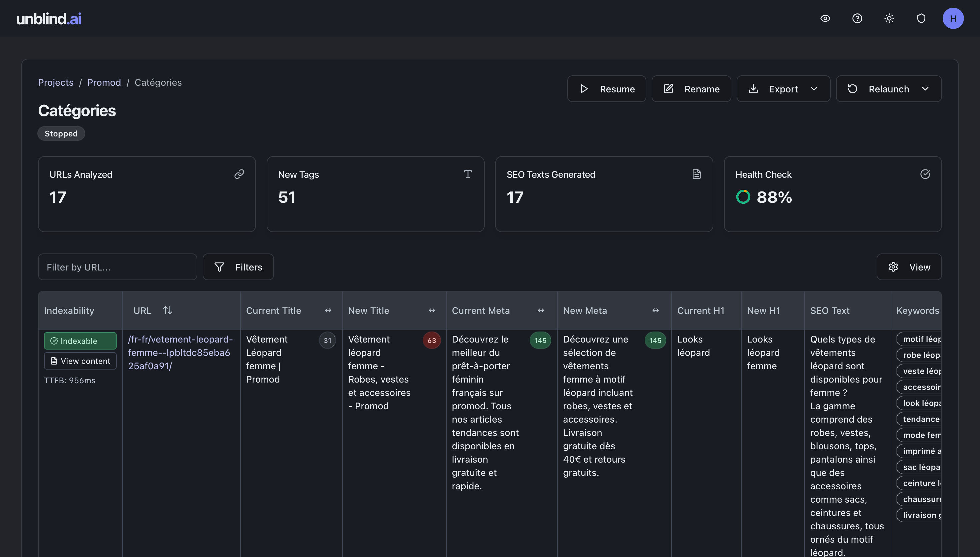The height and width of the screenshot is (557, 980).
Task: Click the document icon on SEO Texts Generated card
Action: (x=696, y=174)
